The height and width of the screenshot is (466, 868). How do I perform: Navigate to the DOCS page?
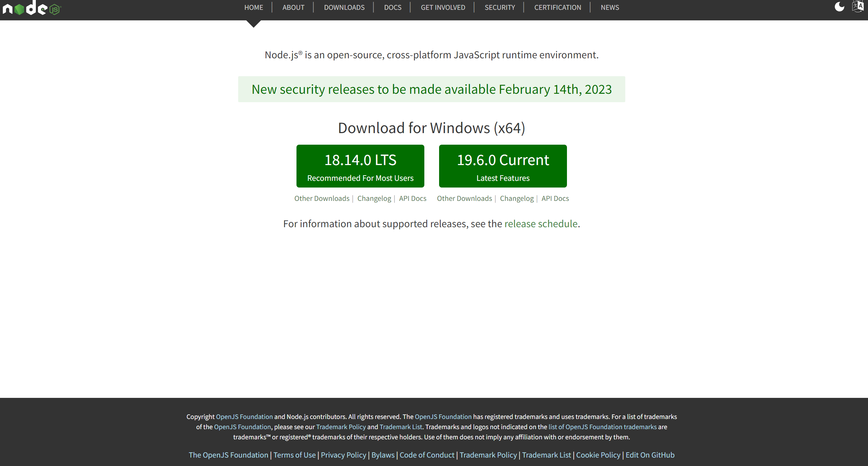coord(392,7)
